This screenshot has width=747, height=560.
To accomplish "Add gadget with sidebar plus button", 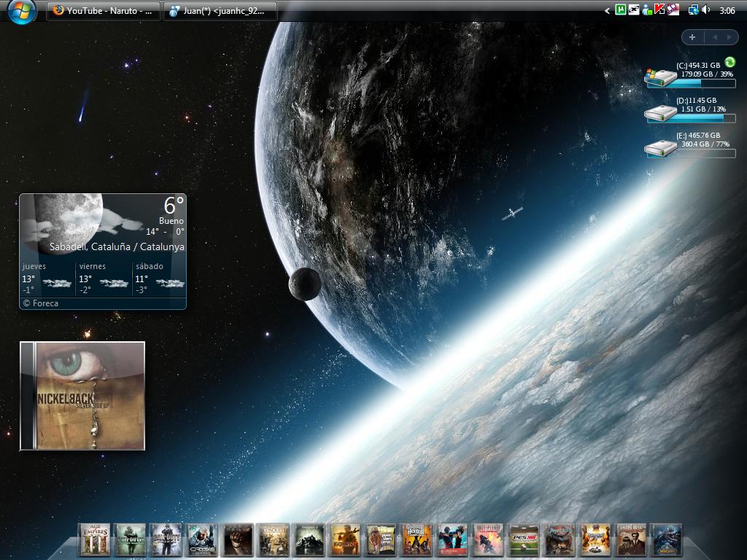I will pyautogui.click(x=692, y=37).
